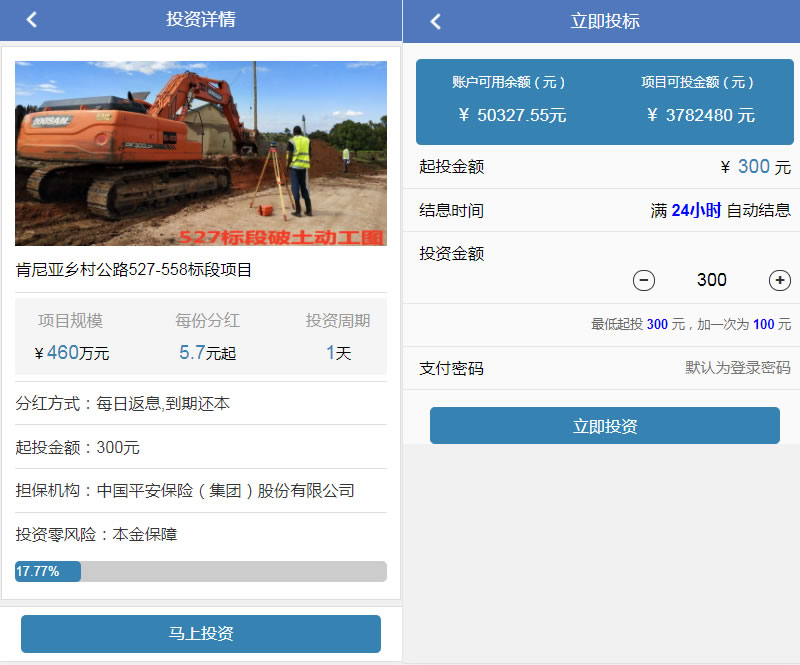Select the 分红方式：每日返息,到期还本 row

(201, 404)
